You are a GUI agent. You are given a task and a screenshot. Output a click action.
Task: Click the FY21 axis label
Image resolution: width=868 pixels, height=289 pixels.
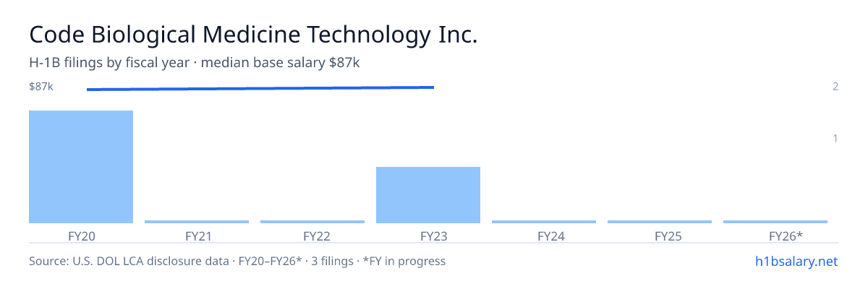coord(197,236)
